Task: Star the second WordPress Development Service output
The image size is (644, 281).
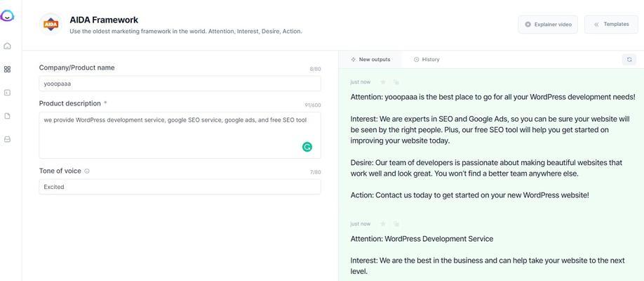Action: click(383, 224)
